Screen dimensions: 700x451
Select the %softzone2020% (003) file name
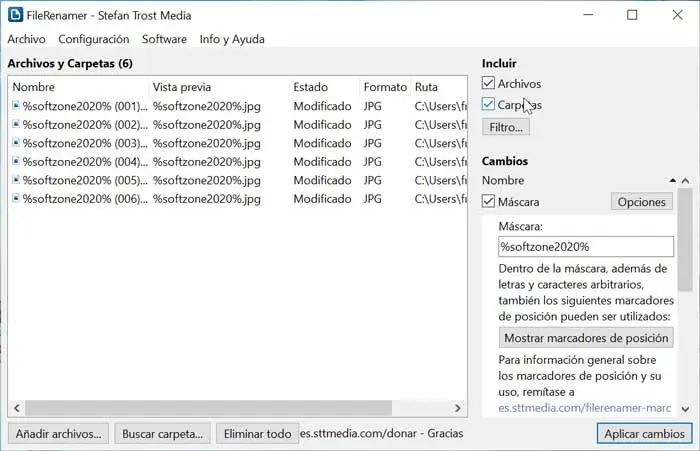(85, 143)
